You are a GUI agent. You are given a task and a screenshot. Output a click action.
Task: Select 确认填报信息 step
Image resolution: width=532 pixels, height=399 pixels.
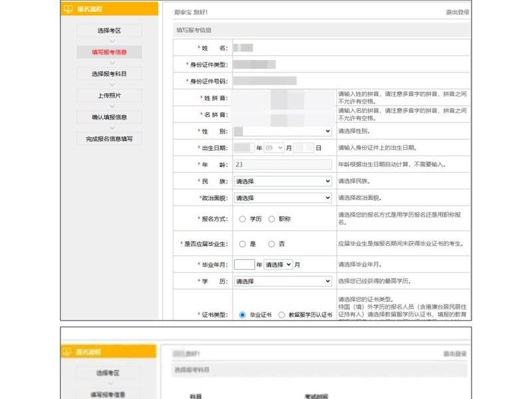109,117
